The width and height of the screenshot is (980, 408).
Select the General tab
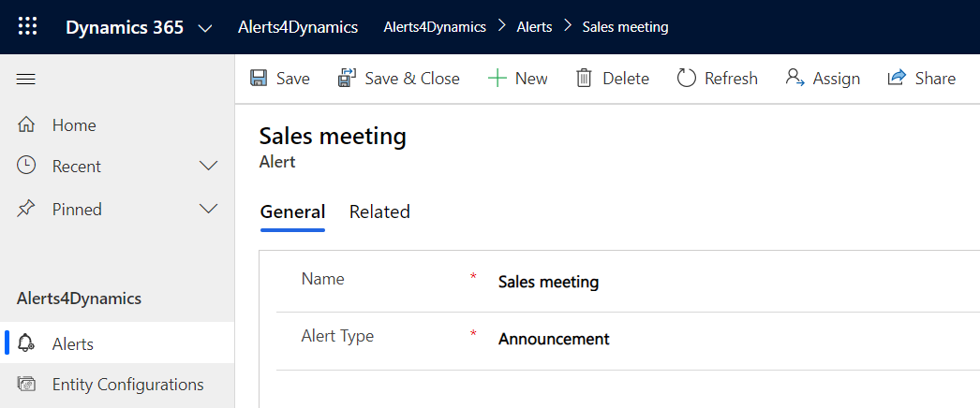point(292,212)
